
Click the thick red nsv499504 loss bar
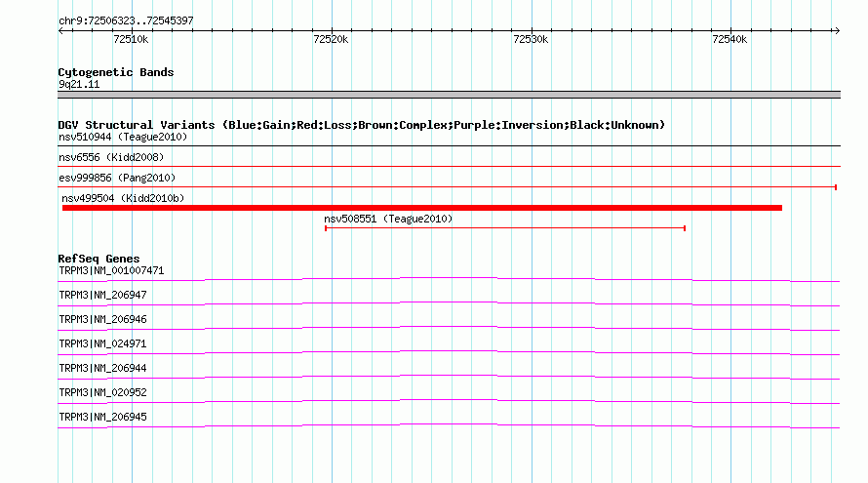[x=422, y=208]
